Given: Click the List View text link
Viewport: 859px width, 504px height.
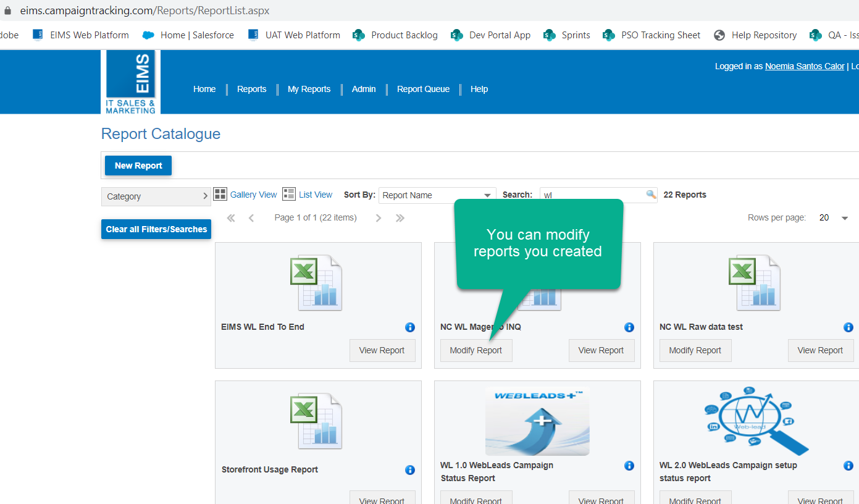Looking at the screenshot, I should [316, 195].
